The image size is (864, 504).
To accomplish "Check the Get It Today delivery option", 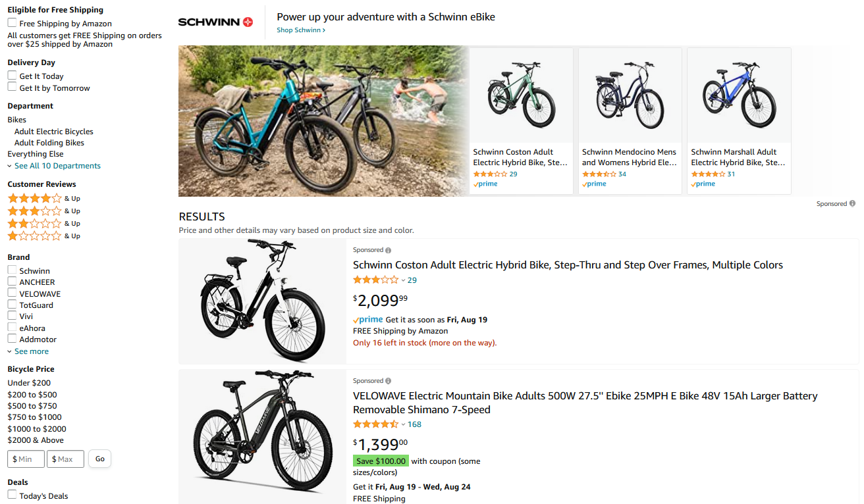I will 12,76.
